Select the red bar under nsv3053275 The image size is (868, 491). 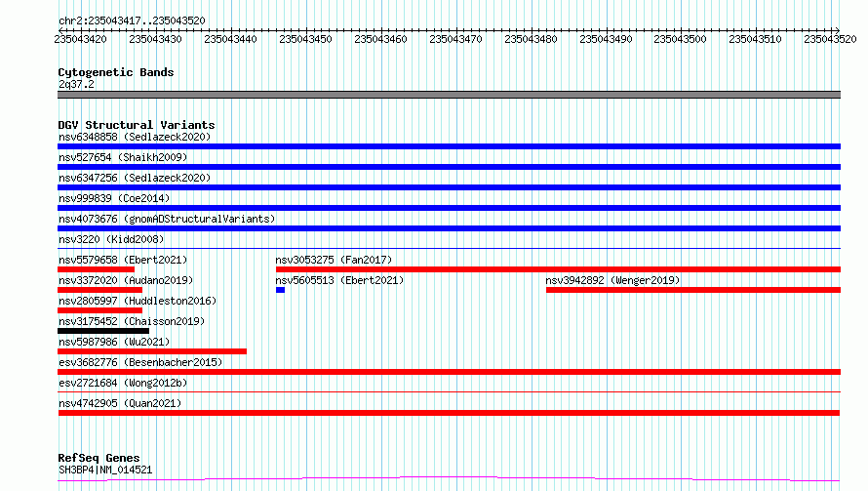tap(558, 269)
